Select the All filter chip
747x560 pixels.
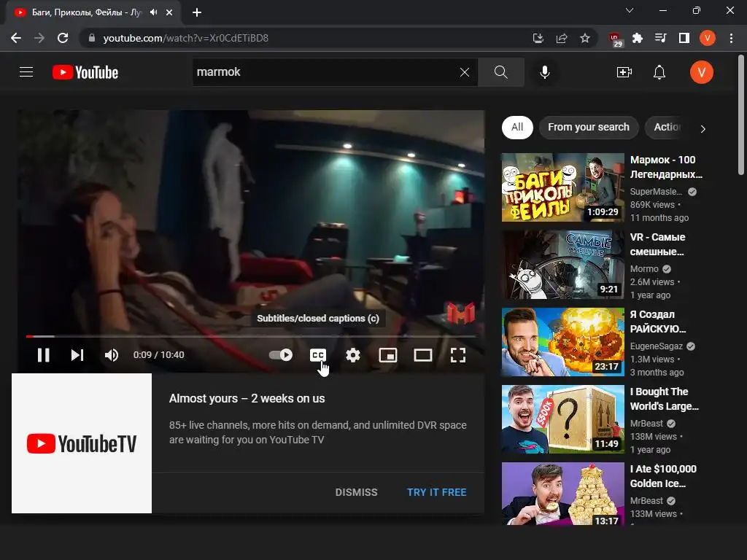click(x=517, y=127)
